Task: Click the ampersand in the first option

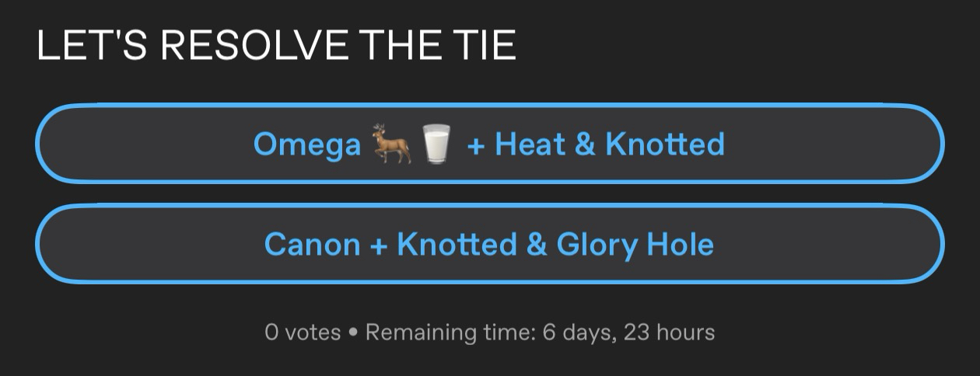Action: tap(583, 144)
